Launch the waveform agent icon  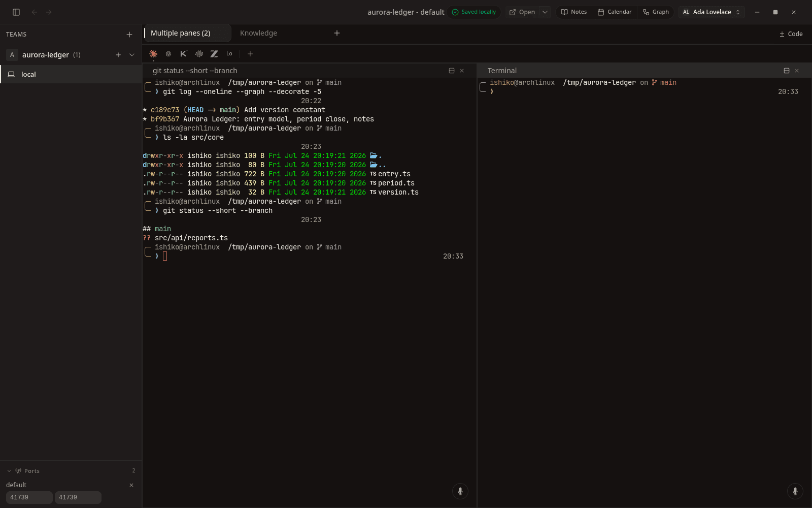pos(199,54)
